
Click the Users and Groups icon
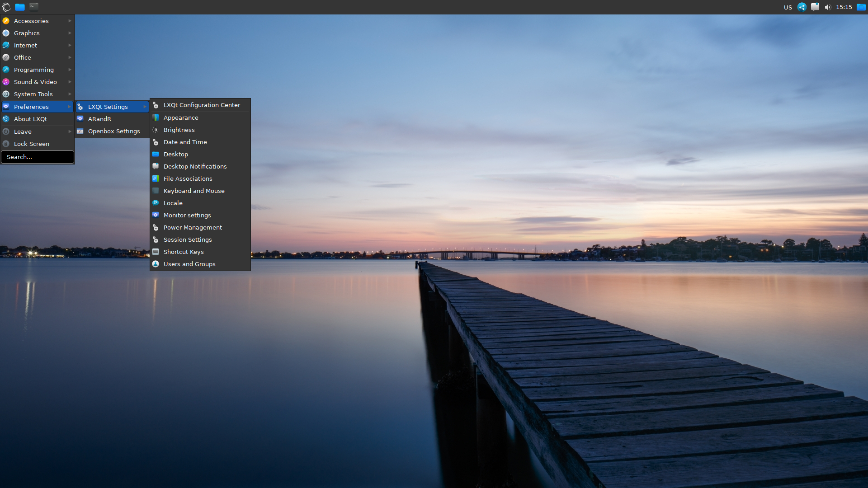[156, 264]
